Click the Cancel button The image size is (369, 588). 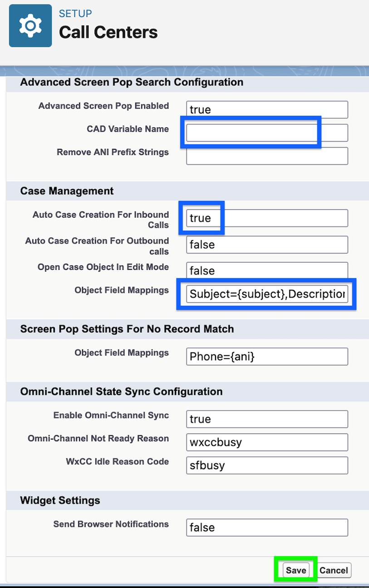334,570
